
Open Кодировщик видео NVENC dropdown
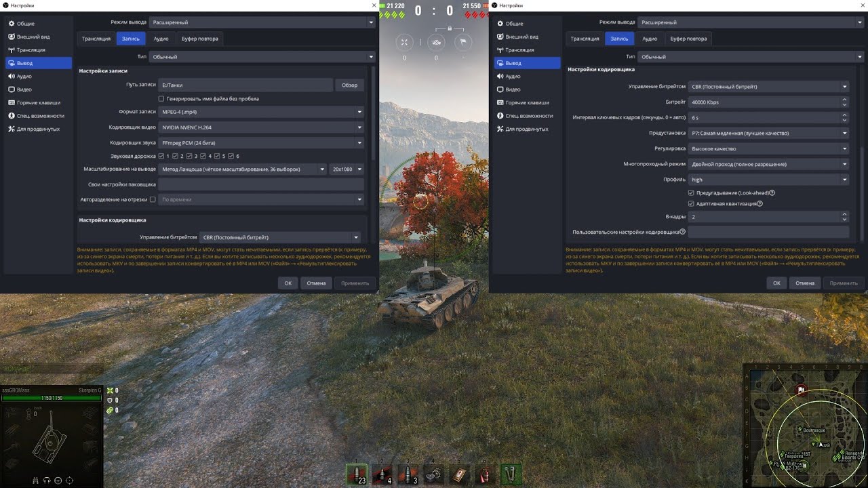(262, 127)
